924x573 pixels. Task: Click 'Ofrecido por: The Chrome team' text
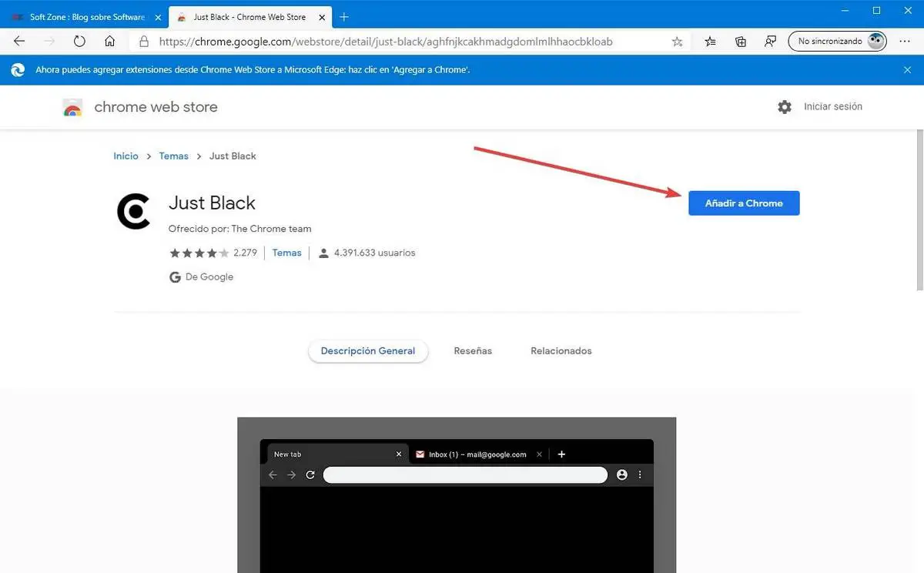239,229
